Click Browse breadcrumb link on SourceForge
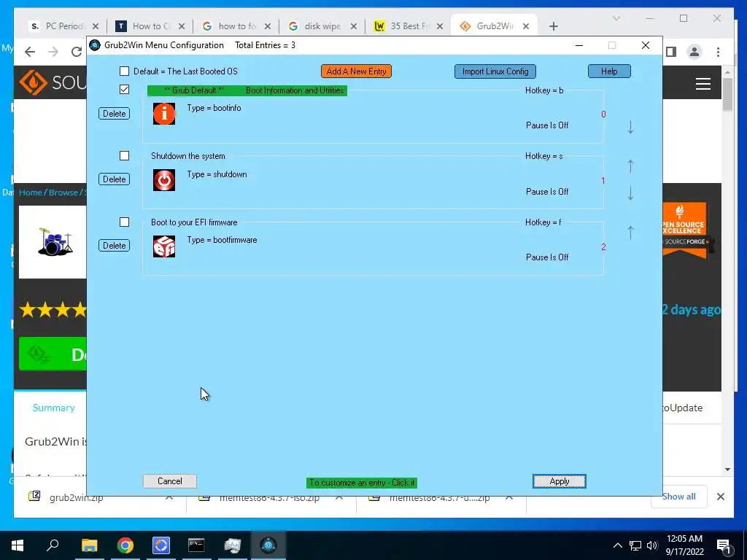The width and height of the screenshot is (747, 560). pyautogui.click(x=63, y=192)
